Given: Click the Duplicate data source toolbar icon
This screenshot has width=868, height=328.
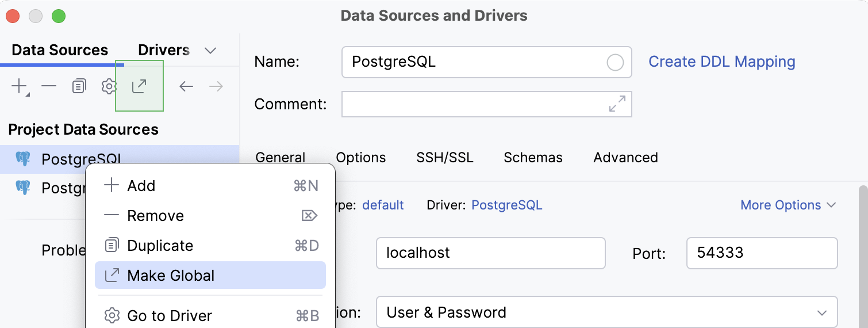Looking at the screenshot, I should [79, 86].
